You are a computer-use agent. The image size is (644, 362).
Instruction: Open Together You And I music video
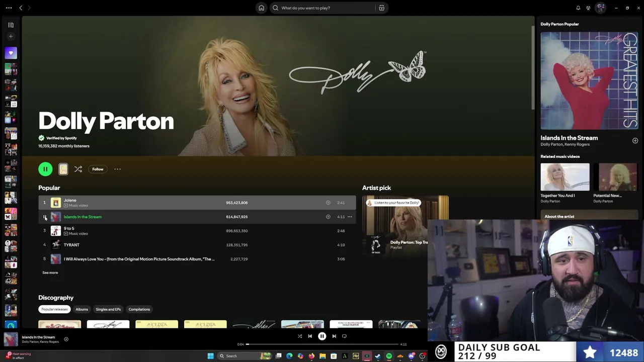tap(565, 183)
